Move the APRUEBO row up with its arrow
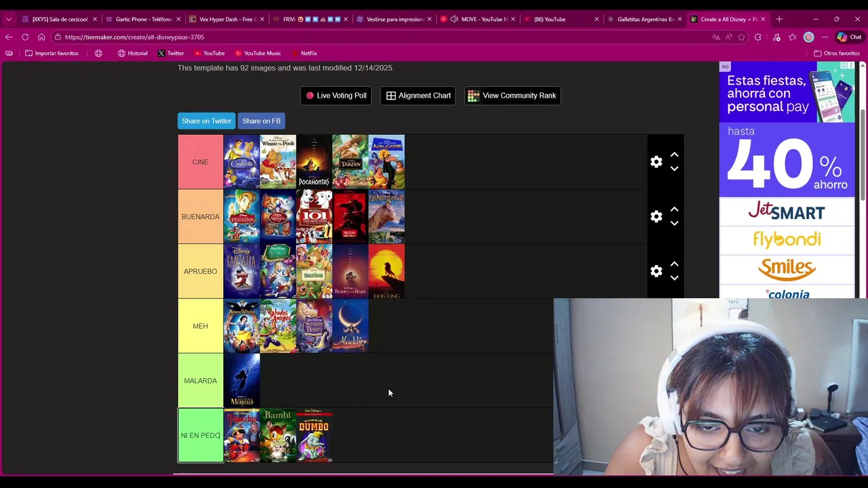 [x=674, y=264]
